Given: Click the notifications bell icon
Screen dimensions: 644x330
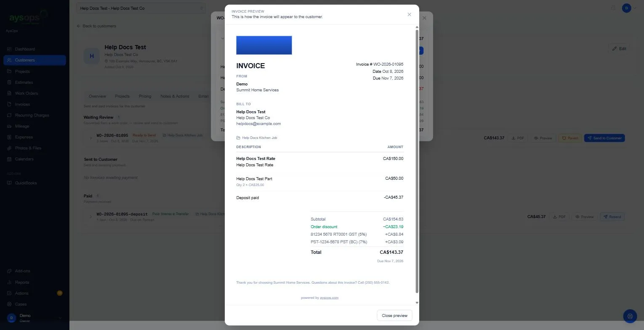Looking at the screenshot, I should click(x=613, y=8).
